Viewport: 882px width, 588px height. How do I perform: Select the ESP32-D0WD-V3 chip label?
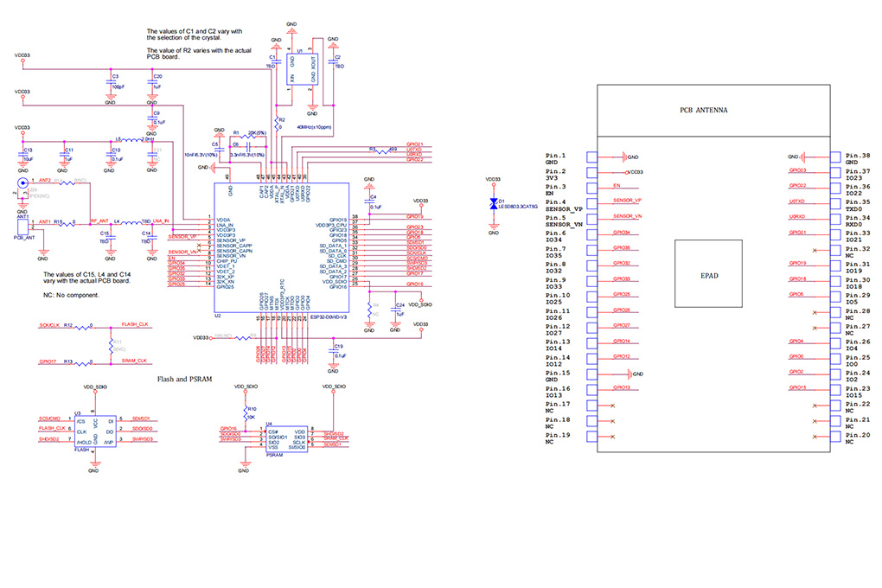329,316
